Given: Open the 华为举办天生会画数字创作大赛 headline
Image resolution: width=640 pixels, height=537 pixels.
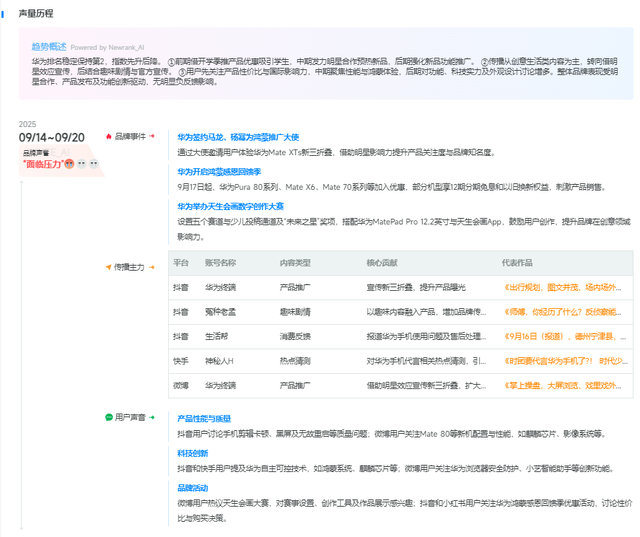Looking at the screenshot, I should pos(230,206).
